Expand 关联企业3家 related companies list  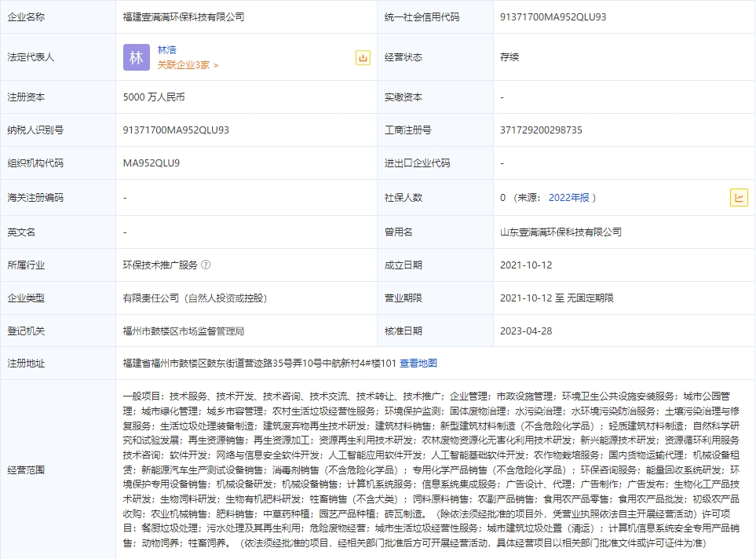click(188, 65)
